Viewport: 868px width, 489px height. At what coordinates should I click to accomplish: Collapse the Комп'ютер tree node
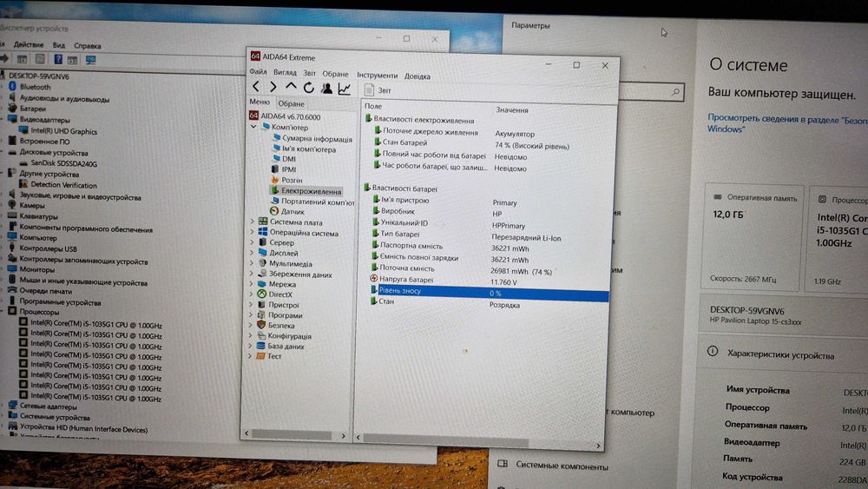[253, 127]
